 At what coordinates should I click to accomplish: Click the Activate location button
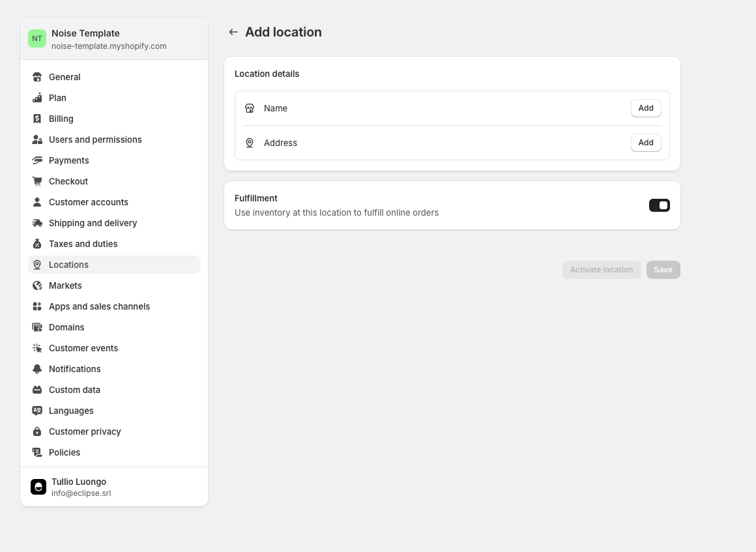pyautogui.click(x=601, y=269)
